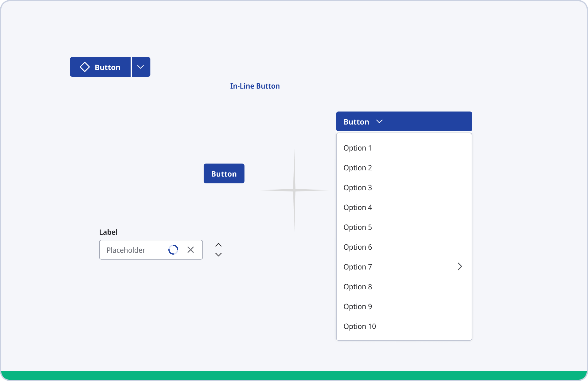Choose Option 3 in the list
This screenshot has height=381, width=588.
click(x=357, y=188)
